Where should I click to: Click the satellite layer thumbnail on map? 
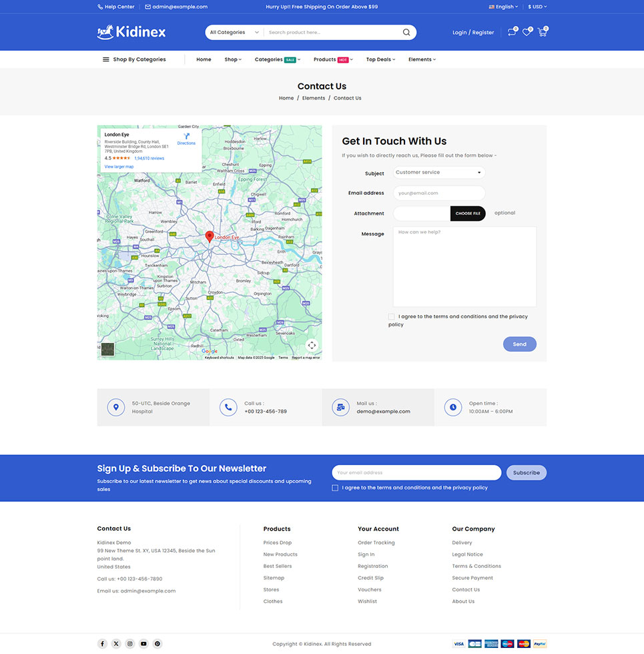click(107, 349)
